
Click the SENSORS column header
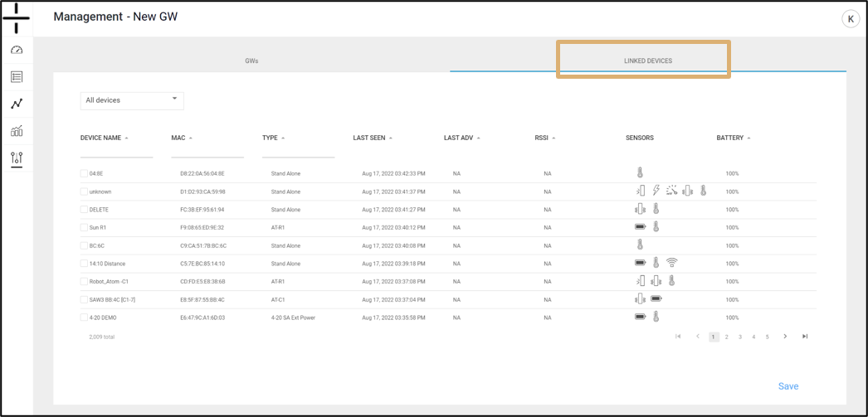(x=639, y=138)
